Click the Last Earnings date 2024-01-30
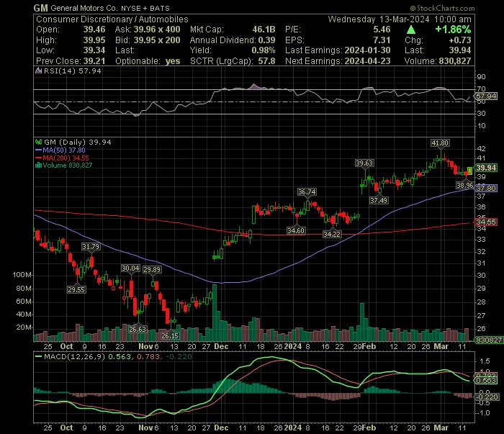The height and width of the screenshot is (434, 504). pyautogui.click(x=367, y=50)
